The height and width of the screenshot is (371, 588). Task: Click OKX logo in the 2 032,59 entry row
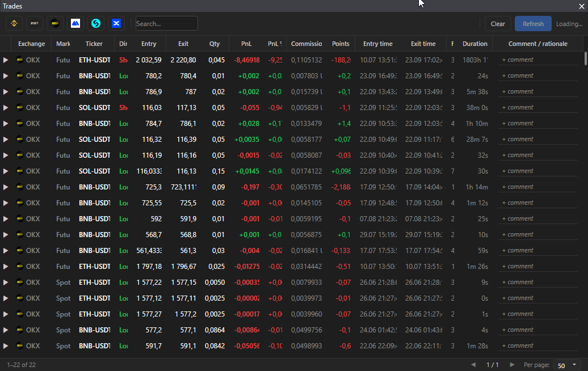pos(20,60)
